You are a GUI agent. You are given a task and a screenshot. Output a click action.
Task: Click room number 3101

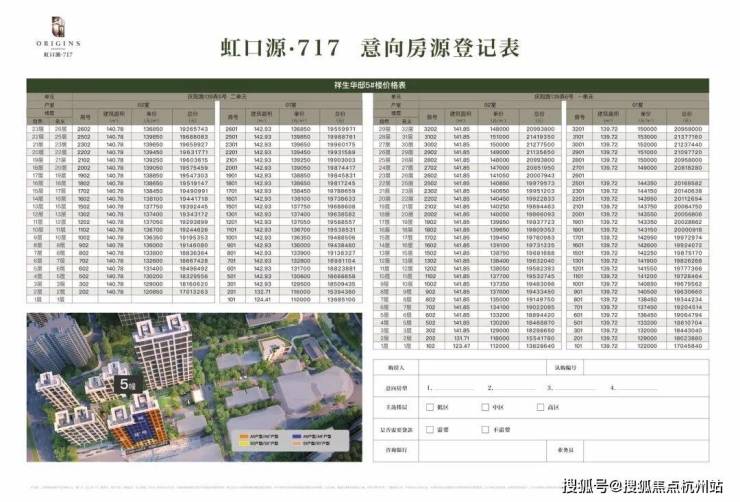tap(578, 137)
